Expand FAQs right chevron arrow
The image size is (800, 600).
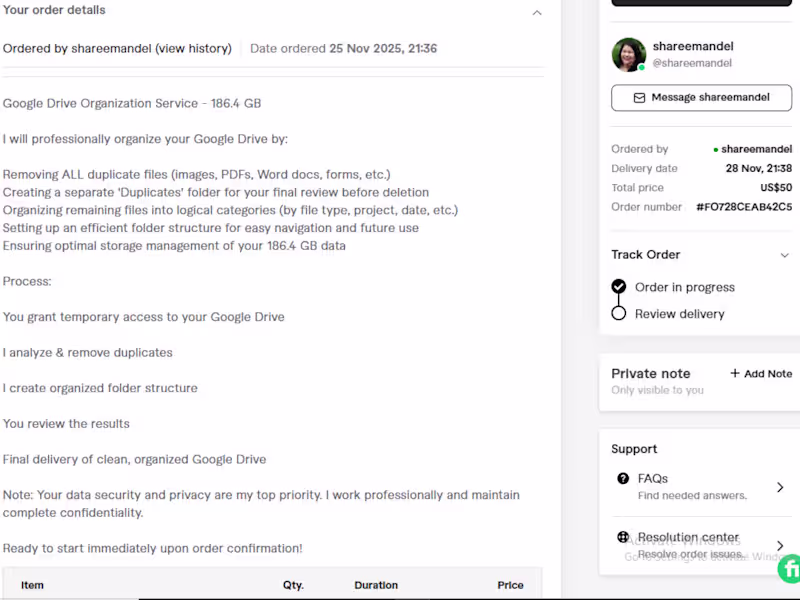pyautogui.click(x=780, y=487)
